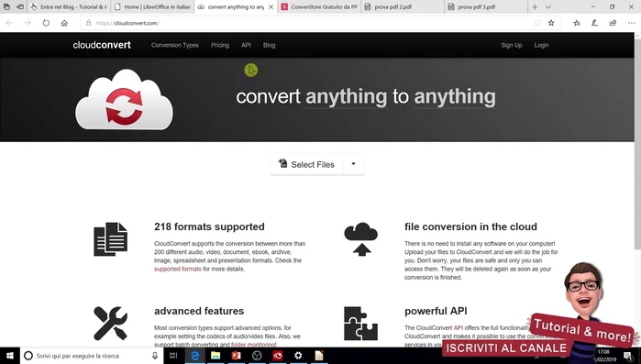This screenshot has width=641, height=364.
Task: Open File Explorer from taskbar
Action: click(x=216, y=356)
